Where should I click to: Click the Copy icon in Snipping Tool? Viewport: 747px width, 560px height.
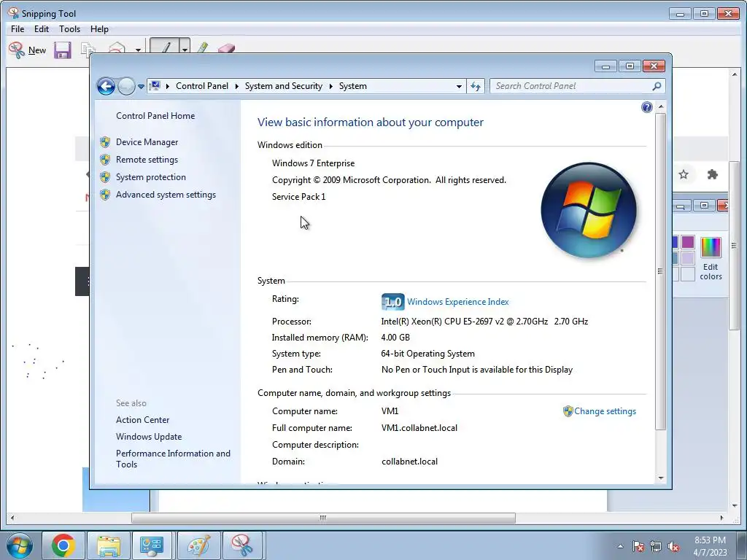[x=88, y=49]
